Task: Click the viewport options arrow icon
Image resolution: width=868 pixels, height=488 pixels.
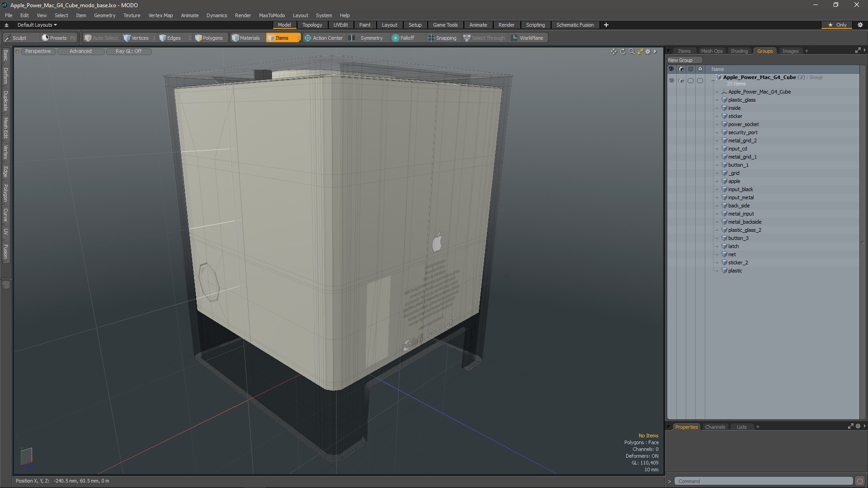Action: click(655, 52)
